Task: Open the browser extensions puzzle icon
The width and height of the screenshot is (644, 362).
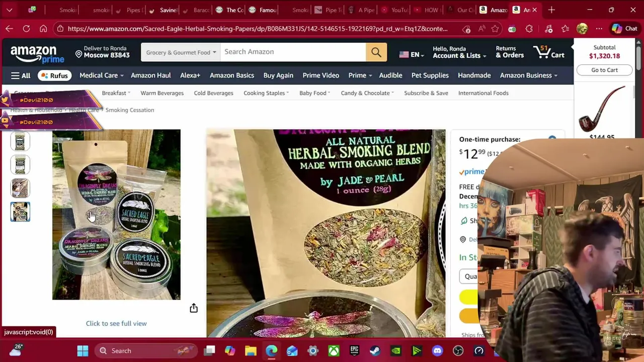Action: point(529,29)
